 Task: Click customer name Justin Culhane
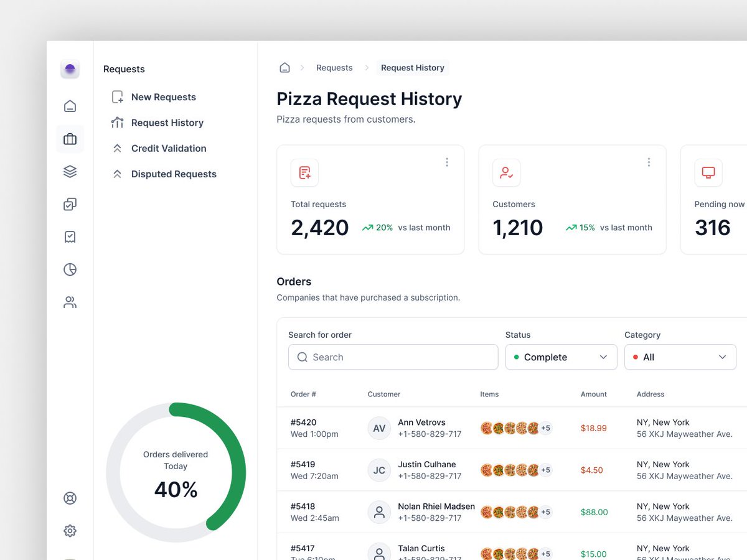[427, 465]
